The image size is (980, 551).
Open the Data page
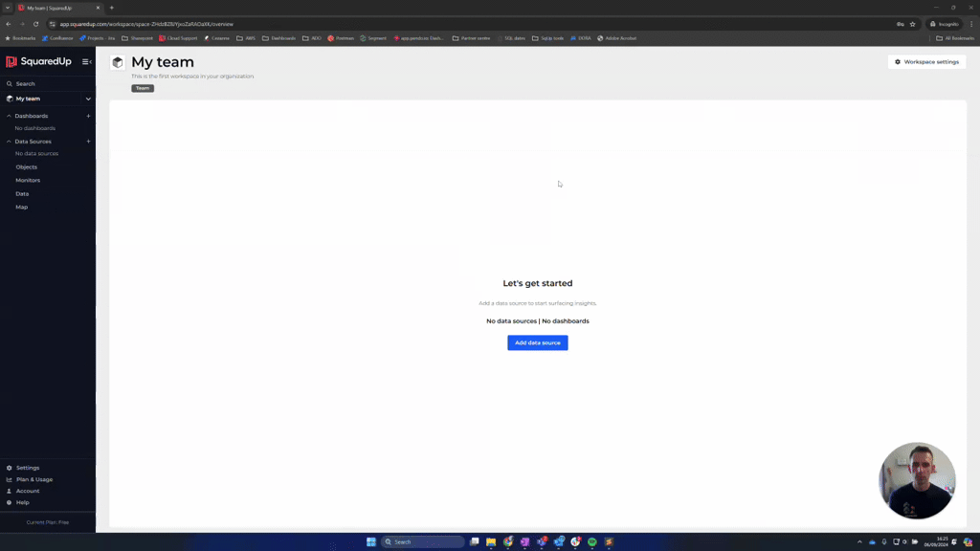[x=22, y=193]
